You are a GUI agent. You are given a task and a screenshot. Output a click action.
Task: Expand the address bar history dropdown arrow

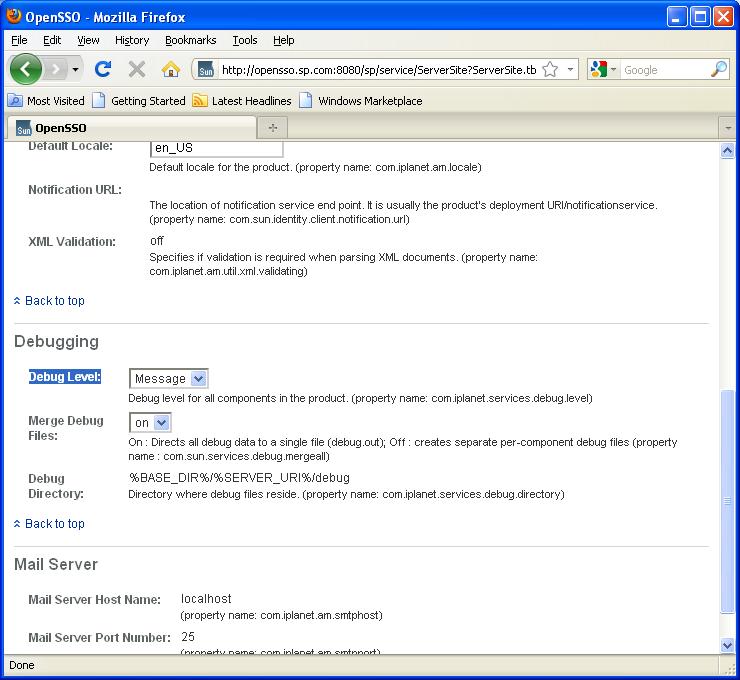pyautogui.click(x=571, y=70)
